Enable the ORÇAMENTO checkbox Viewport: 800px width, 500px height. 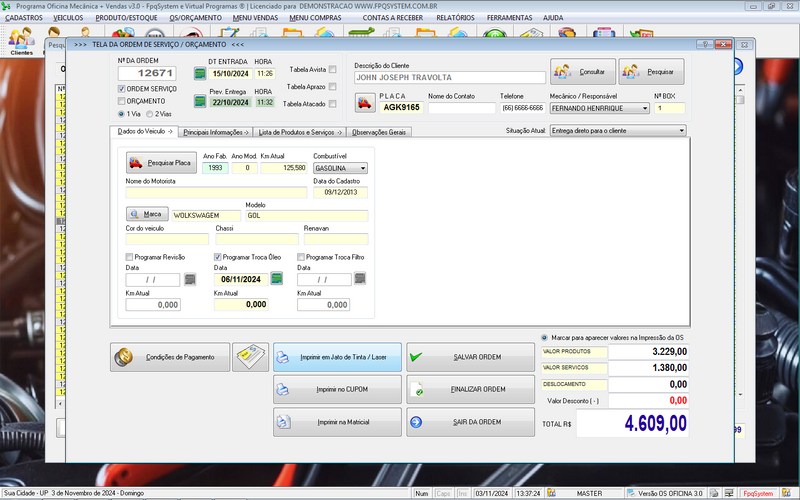point(122,101)
